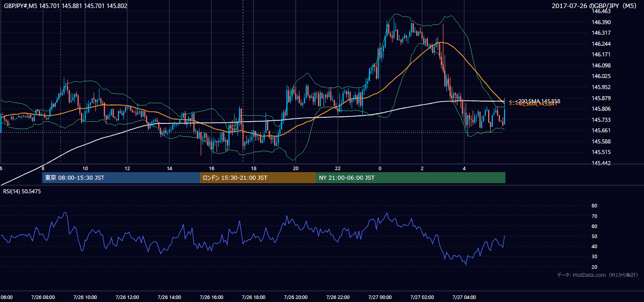Click the 7/26 20:00 label on bottom time axis
The width and height of the screenshot is (644, 302).
(x=296, y=297)
